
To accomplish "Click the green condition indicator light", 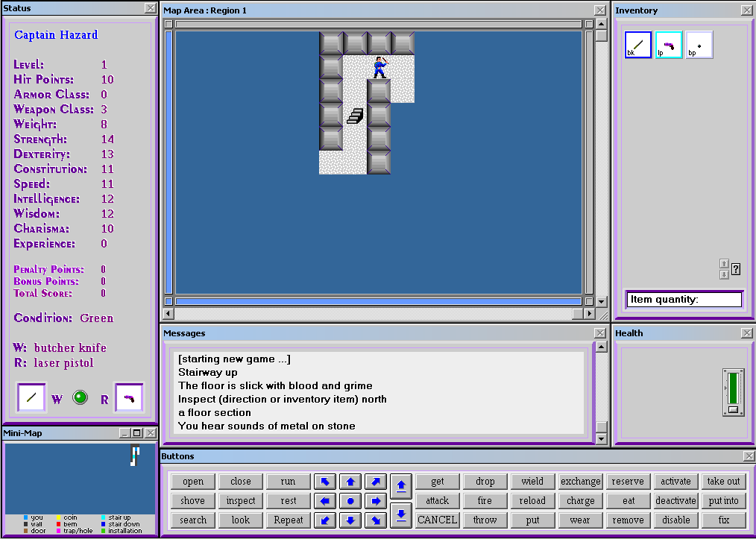I will [80, 398].
